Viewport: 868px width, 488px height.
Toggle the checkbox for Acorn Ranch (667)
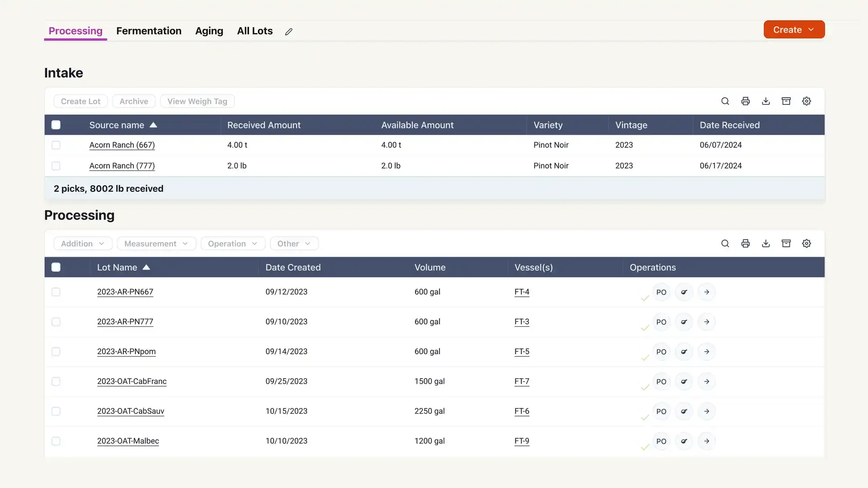point(56,145)
